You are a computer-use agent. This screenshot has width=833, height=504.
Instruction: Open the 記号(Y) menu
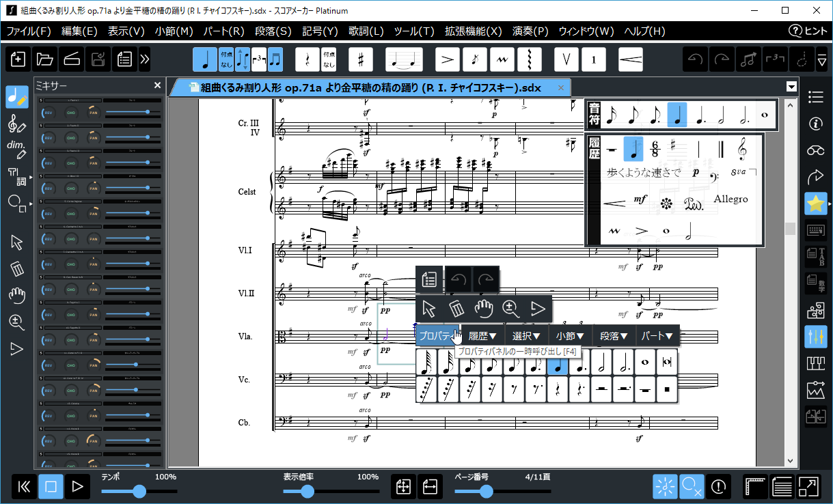click(x=320, y=31)
